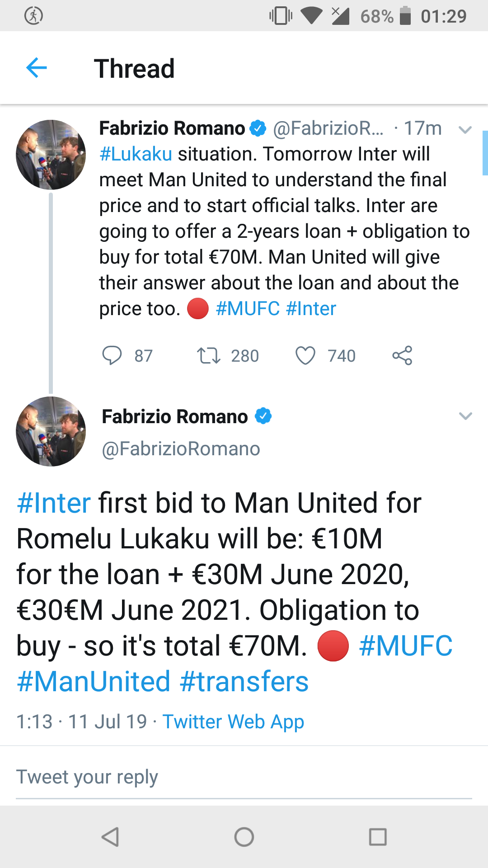Tap #MUFC hashtag in the main tweet

click(406, 646)
